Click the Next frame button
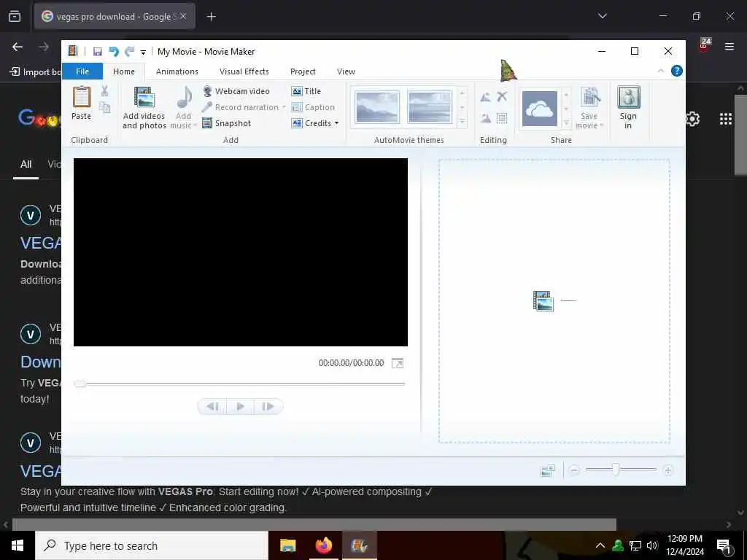Image resolution: width=747 pixels, height=560 pixels. tap(268, 407)
